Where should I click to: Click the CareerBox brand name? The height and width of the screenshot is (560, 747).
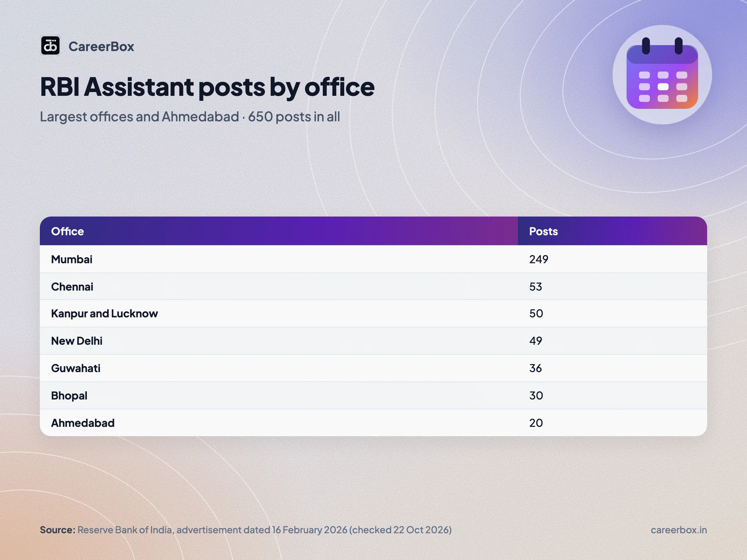click(101, 46)
